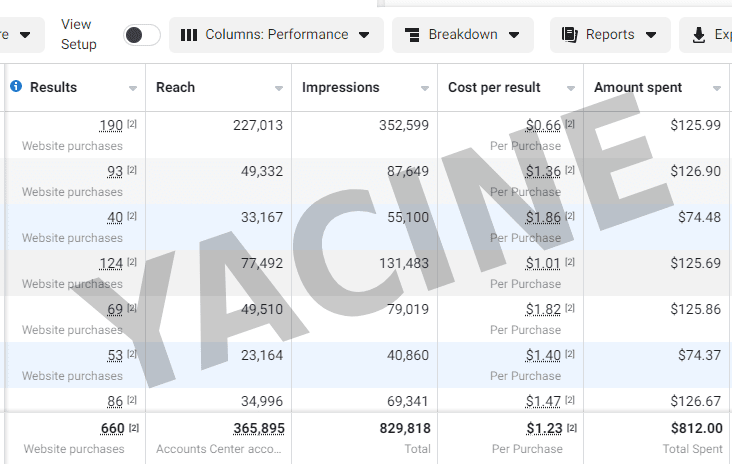
Task: Click the total 660 results value
Action: click(113, 428)
